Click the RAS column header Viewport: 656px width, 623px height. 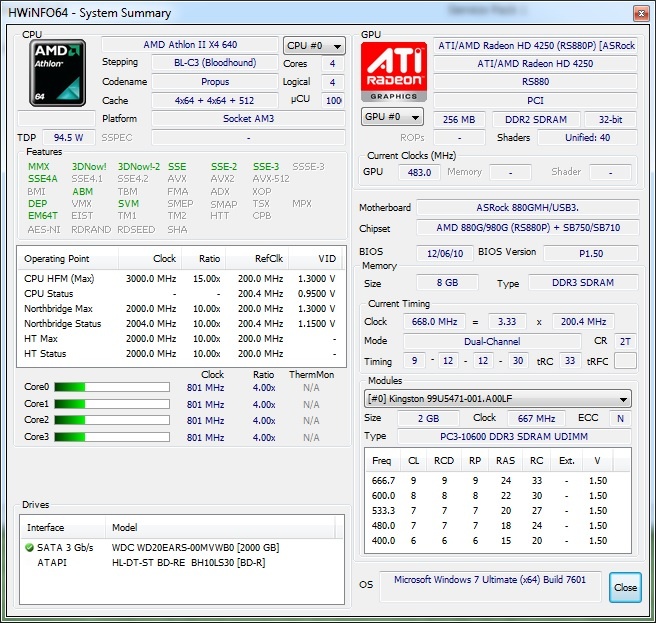[505, 461]
